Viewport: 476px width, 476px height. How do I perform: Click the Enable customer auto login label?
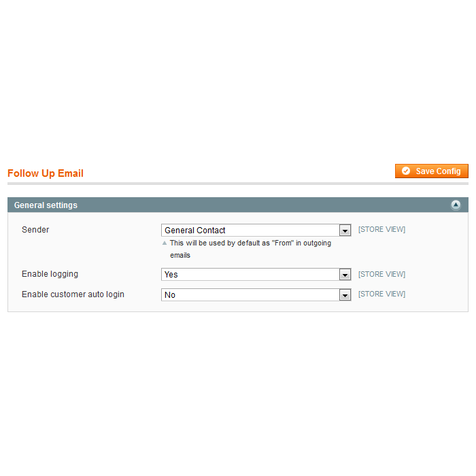(73, 294)
